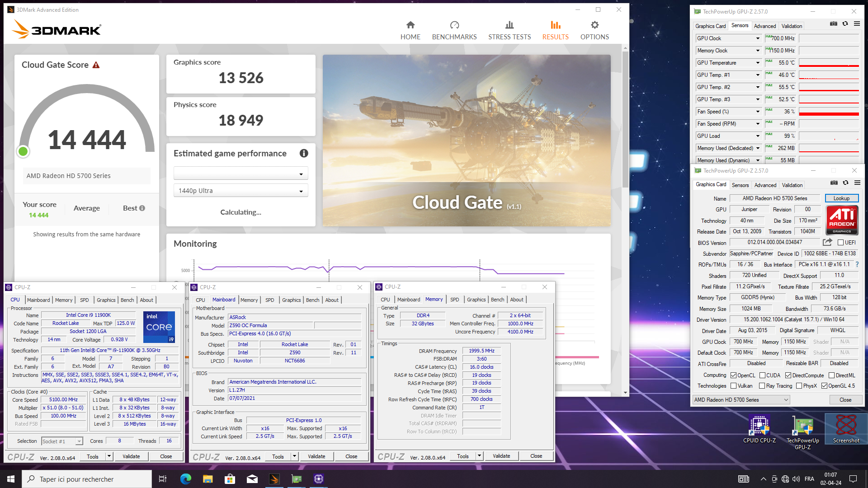Toggle the OpenGL 4.5 checkbox
Screen dimensions: 868x488
click(x=824, y=386)
